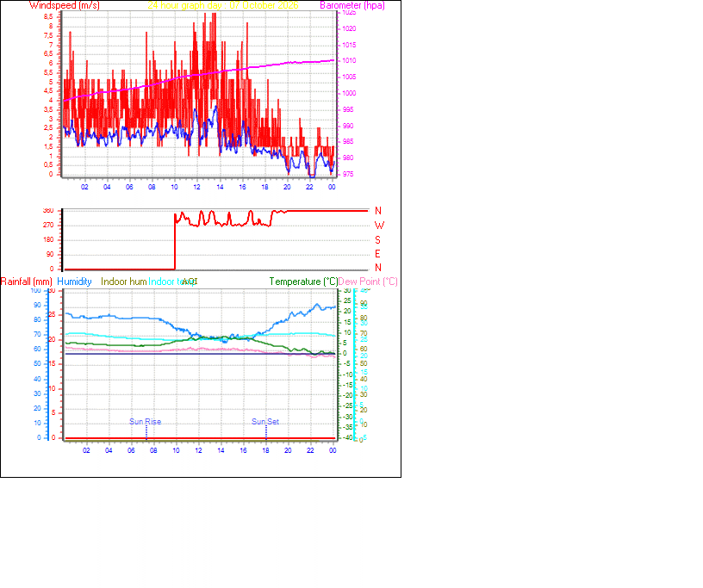Image resolution: width=703 pixels, height=588 pixels.
Task: Click the "Humidity" legend label
Action: coord(74,282)
